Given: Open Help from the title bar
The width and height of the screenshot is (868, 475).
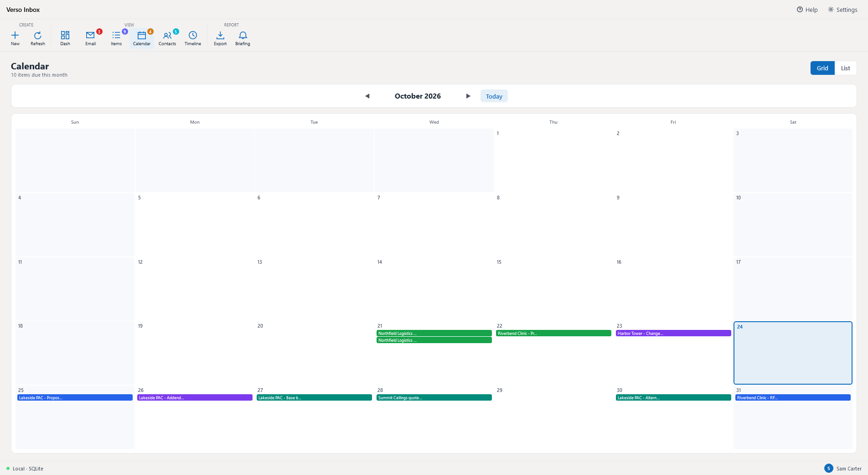Looking at the screenshot, I should tap(807, 10).
